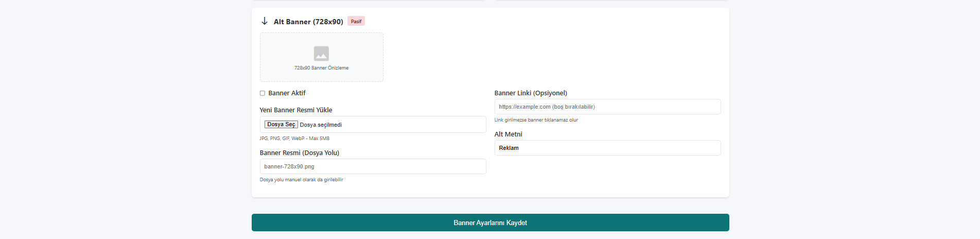Focus the Banner Linki URL input field
The image size is (980, 239).
coord(607,107)
